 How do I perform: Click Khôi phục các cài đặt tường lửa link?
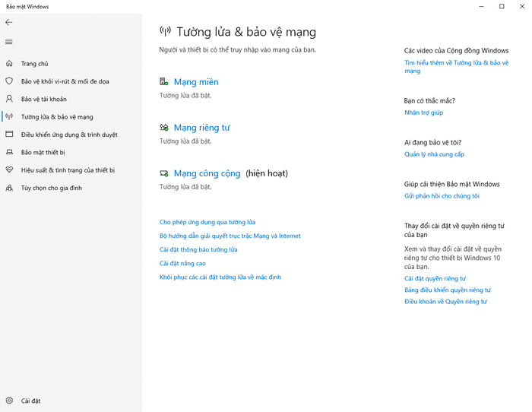tap(220, 277)
